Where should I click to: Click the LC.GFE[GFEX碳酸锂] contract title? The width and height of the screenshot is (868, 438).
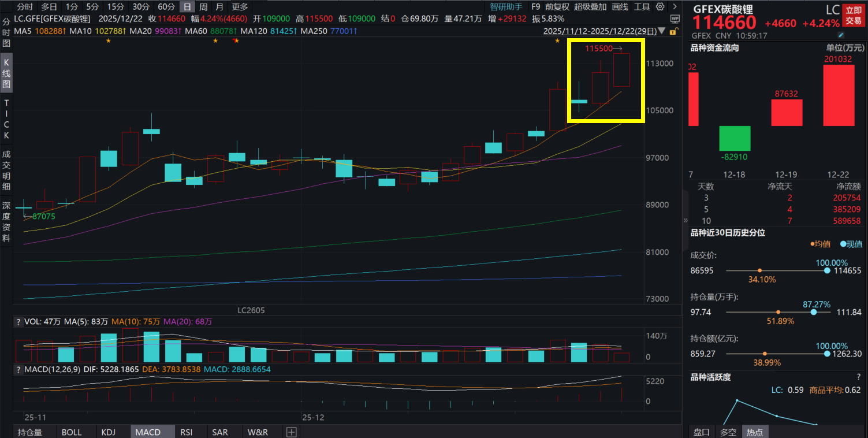52,19
